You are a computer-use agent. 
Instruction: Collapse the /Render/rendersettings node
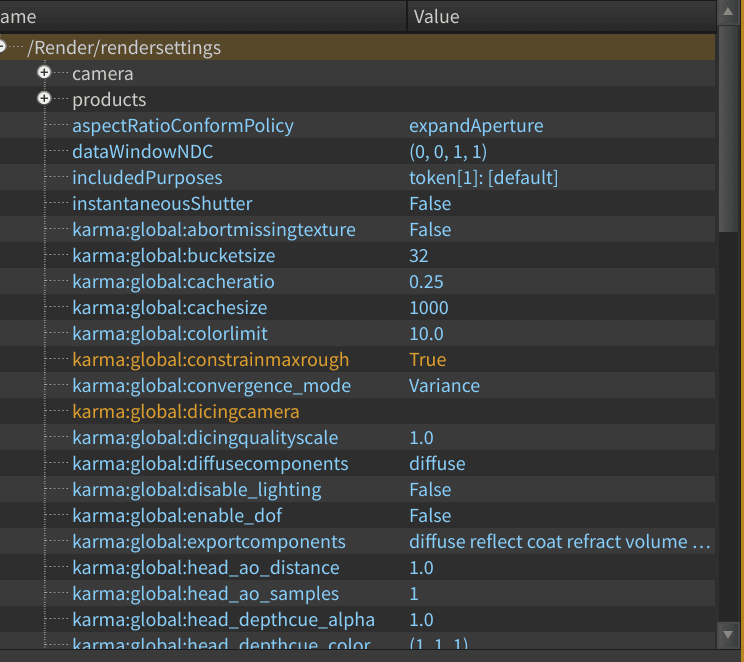click(x=2, y=47)
